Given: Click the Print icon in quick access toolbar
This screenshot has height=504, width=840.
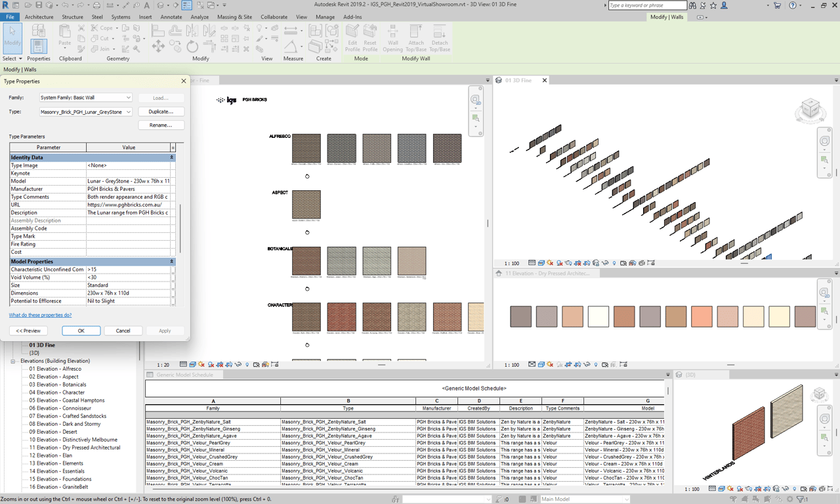Looking at the screenshot, I should coord(96,5).
